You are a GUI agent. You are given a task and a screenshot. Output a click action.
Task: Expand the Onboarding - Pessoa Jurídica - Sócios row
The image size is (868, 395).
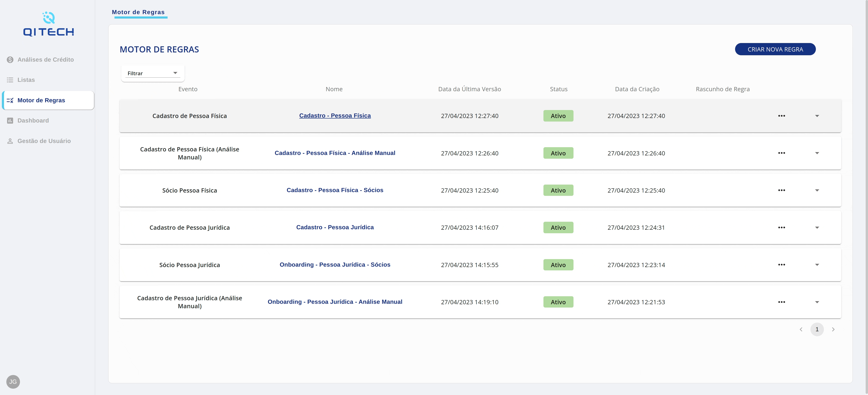(817, 265)
